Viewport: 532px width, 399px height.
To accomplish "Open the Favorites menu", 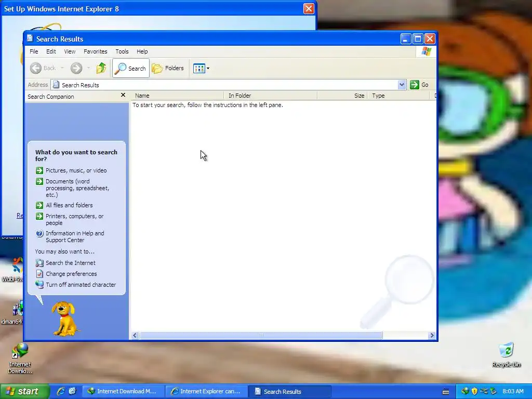I will click(96, 51).
